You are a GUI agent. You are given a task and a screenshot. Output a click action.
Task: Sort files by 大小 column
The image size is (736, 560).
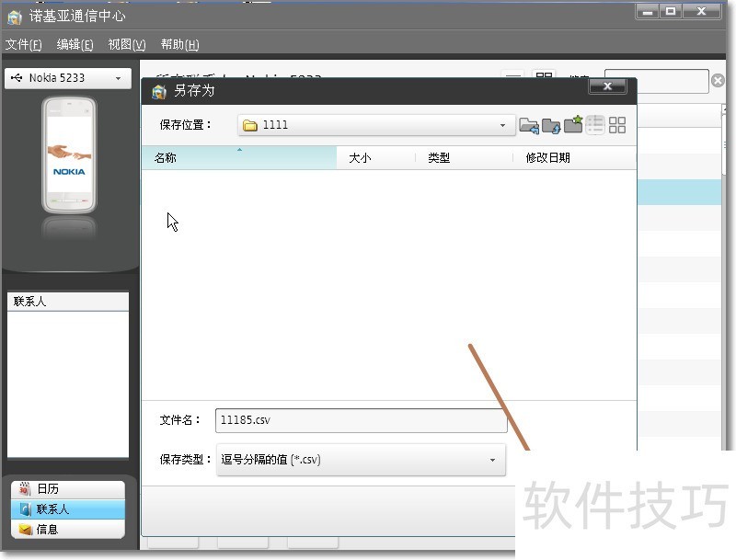coord(376,157)
